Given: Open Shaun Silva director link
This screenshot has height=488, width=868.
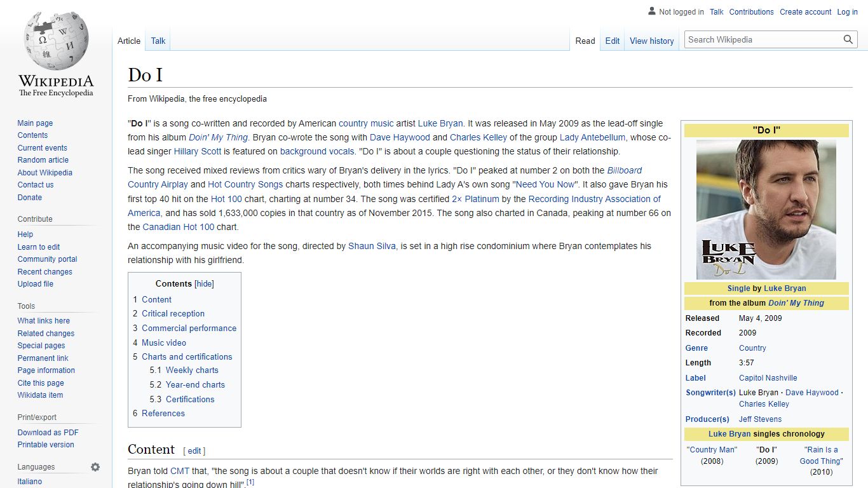Looking at the screenshot, I should click(372, 246).
